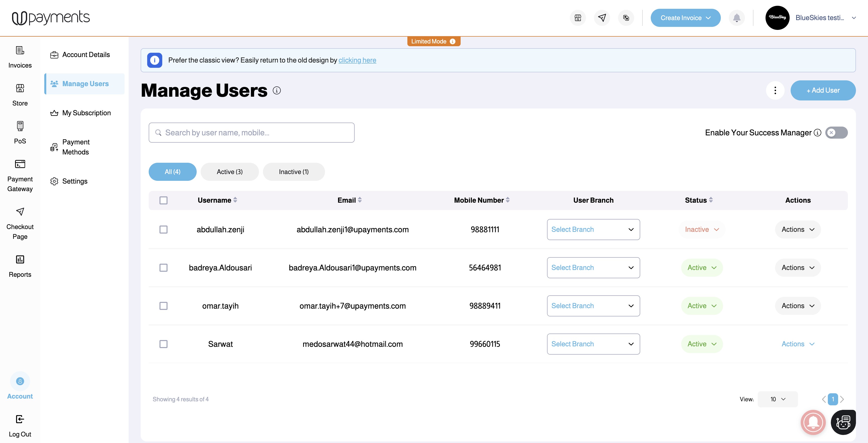Tick checkbox for omar.tayih row
868x443 pixels.
tap(164, 306)
